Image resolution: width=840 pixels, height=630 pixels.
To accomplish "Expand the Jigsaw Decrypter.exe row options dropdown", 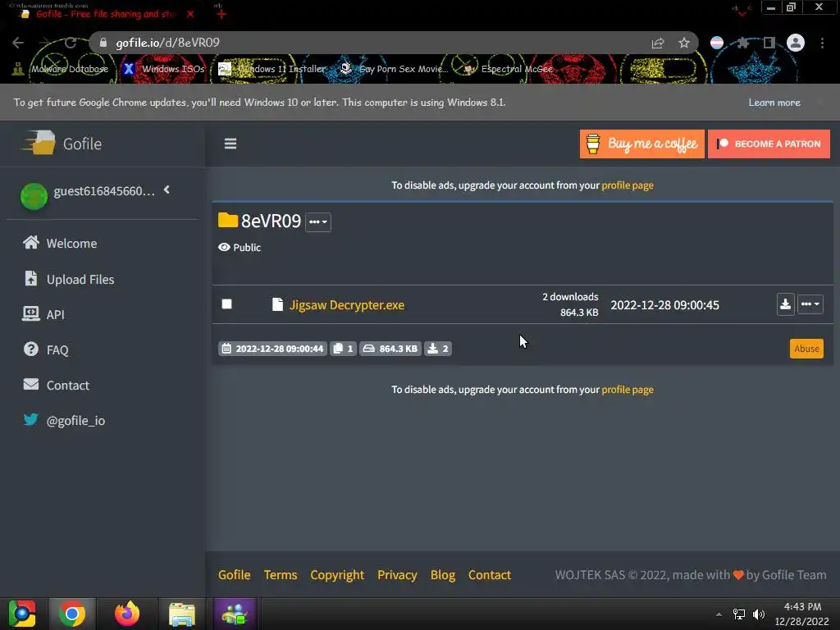I will [810, 304].
